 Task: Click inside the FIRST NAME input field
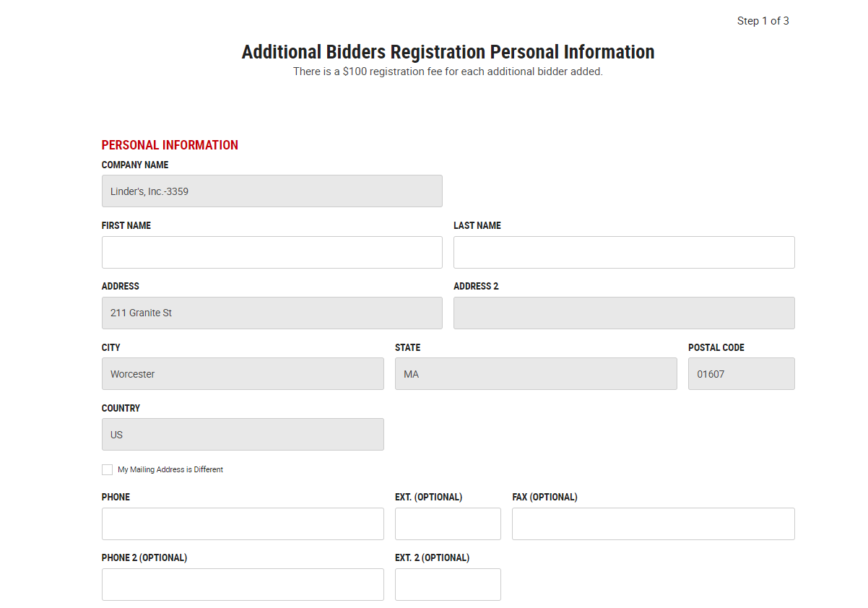(272, 252)
